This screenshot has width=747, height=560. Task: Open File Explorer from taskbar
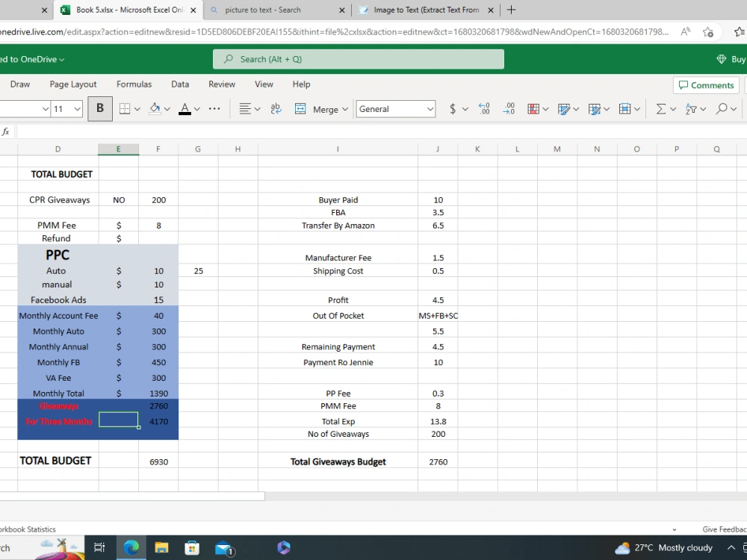point(161,547)
